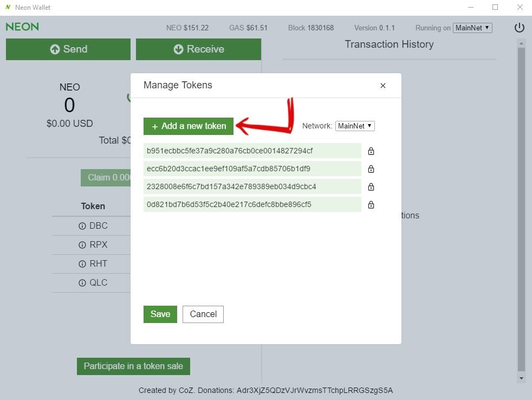Open RHT token info icon
This screenshot has height=400, width=532.
click(82, 264)
